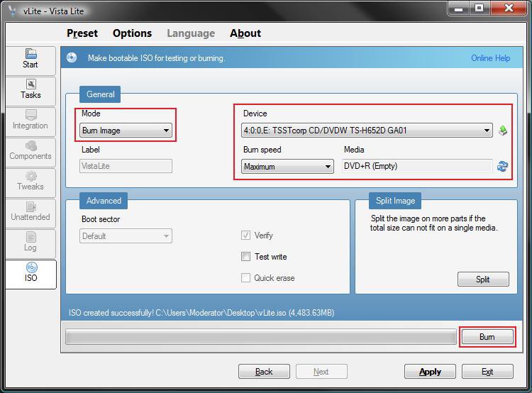Expand the Boot sector Default dropdown
Screen dimensions: 532x393
[126, 236]
